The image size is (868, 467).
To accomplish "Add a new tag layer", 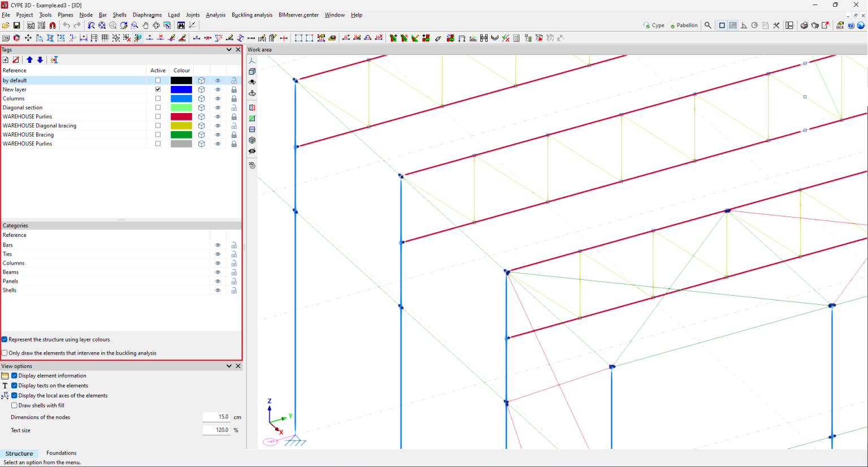I will point(6,60).
